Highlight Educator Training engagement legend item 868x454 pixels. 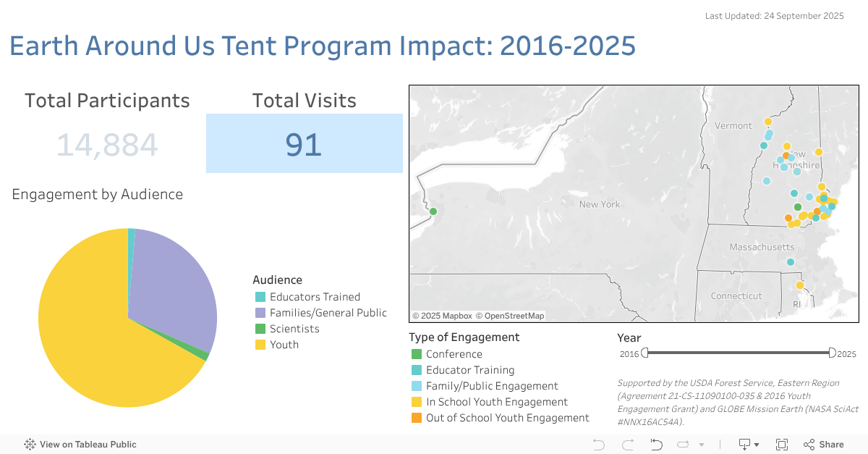click(x=463, y=370)
